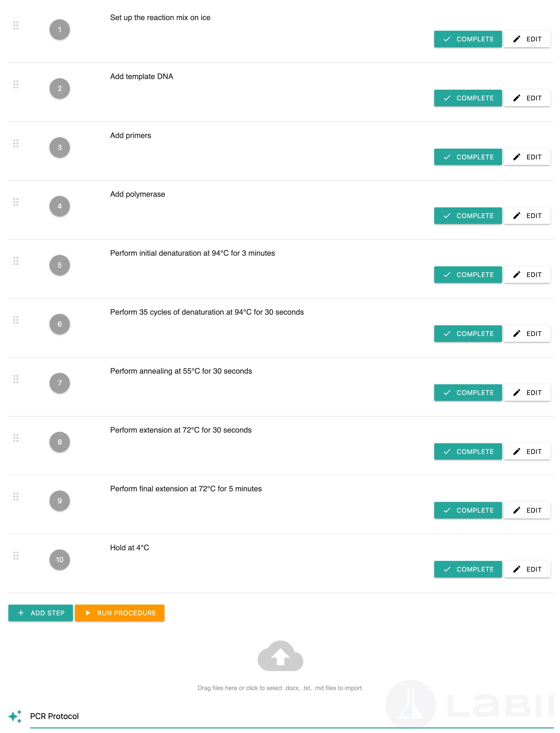
Task: Click the drag handle for step 6
Action: click(x=16, y=320)
